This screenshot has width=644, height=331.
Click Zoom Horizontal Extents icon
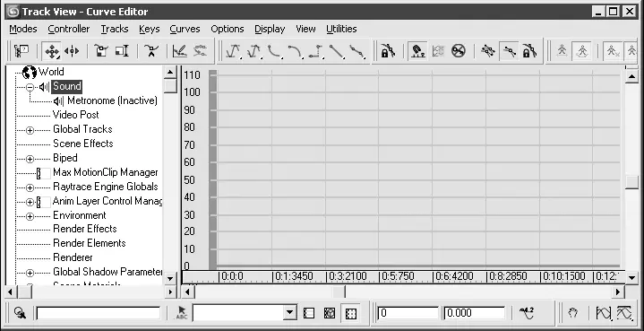604,313
